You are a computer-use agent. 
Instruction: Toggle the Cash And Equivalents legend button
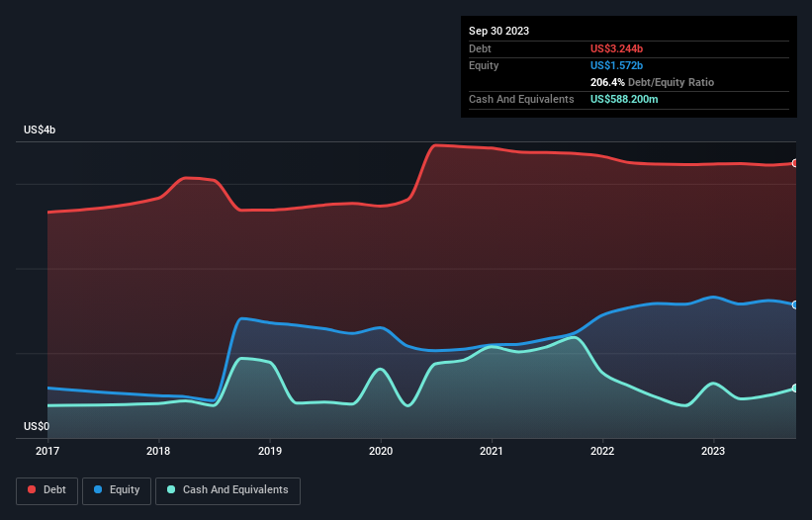pos(227,490)
